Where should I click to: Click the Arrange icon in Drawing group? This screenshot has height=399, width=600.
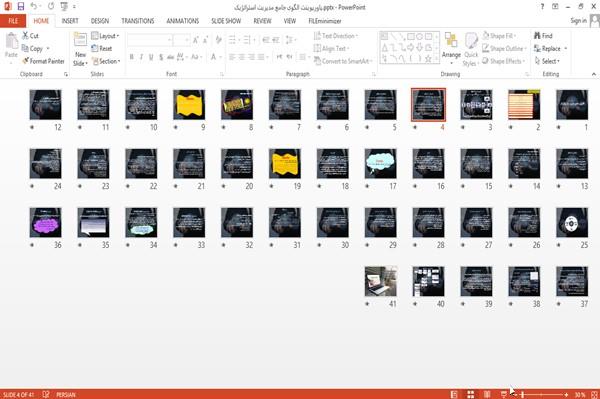[x=451, y=40]
